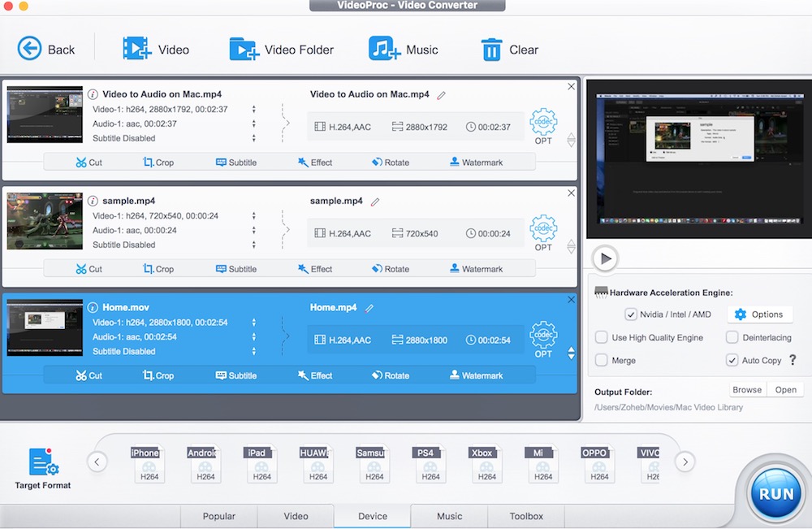Clear the list with trash icon
812x529 pixels.
tap(491, 50)
